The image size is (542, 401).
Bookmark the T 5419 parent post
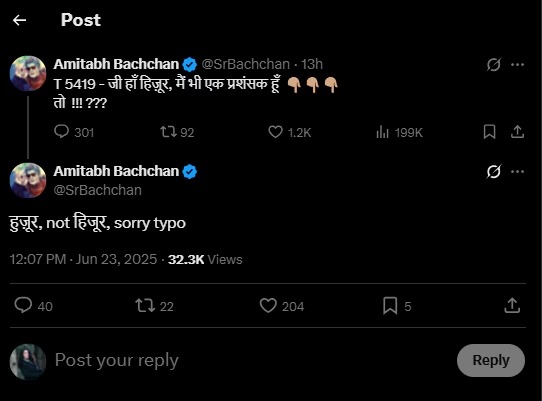[x=489, y=132]
